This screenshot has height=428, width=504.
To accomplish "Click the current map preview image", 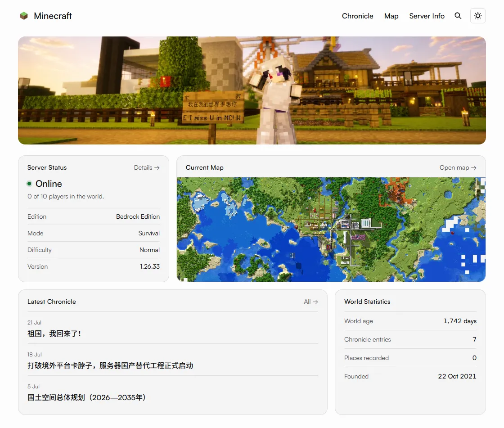I will 331,229.
